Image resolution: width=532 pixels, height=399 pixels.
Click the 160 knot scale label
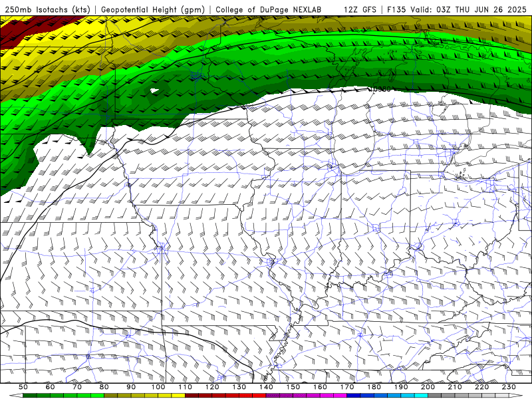click(x=320, y=387)
